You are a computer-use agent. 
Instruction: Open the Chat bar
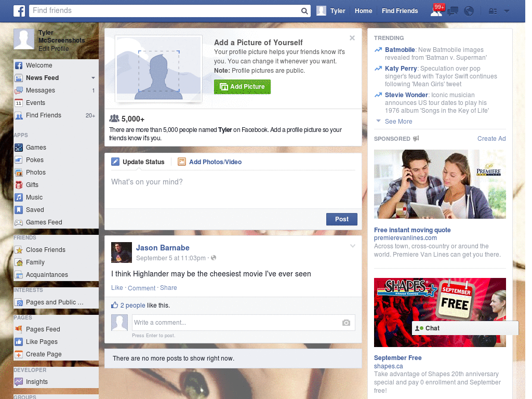(x=465, y=328)
